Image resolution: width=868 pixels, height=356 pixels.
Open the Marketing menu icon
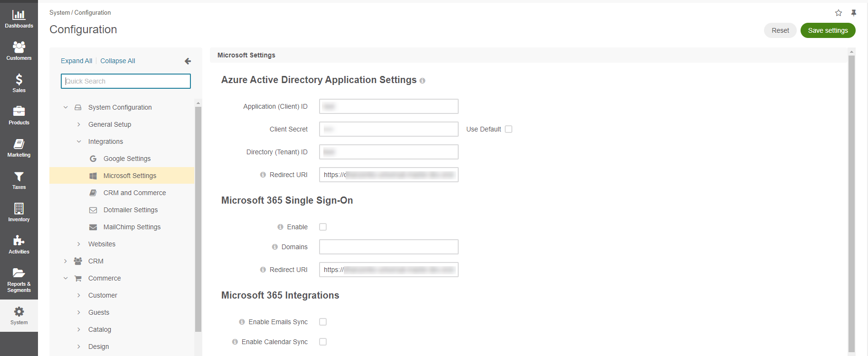tap(19, 144)
